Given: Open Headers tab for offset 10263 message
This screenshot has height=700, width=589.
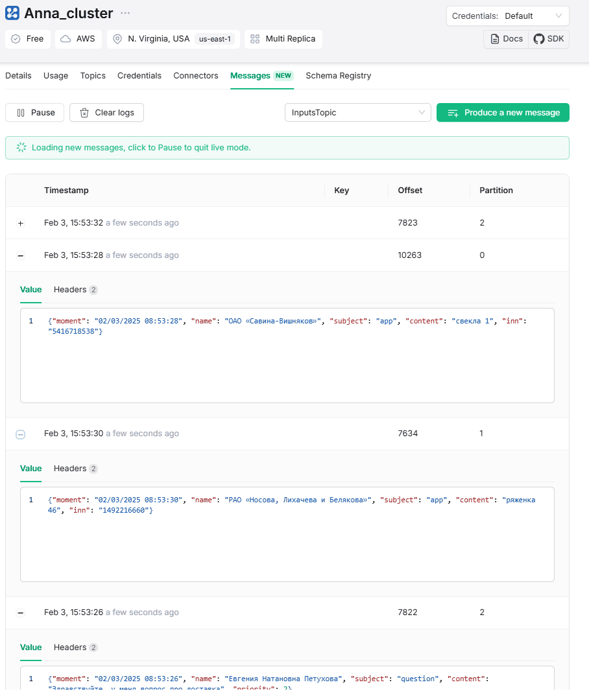Looking at the screenshot, I should pyautogui.click(x=75, y=290).
